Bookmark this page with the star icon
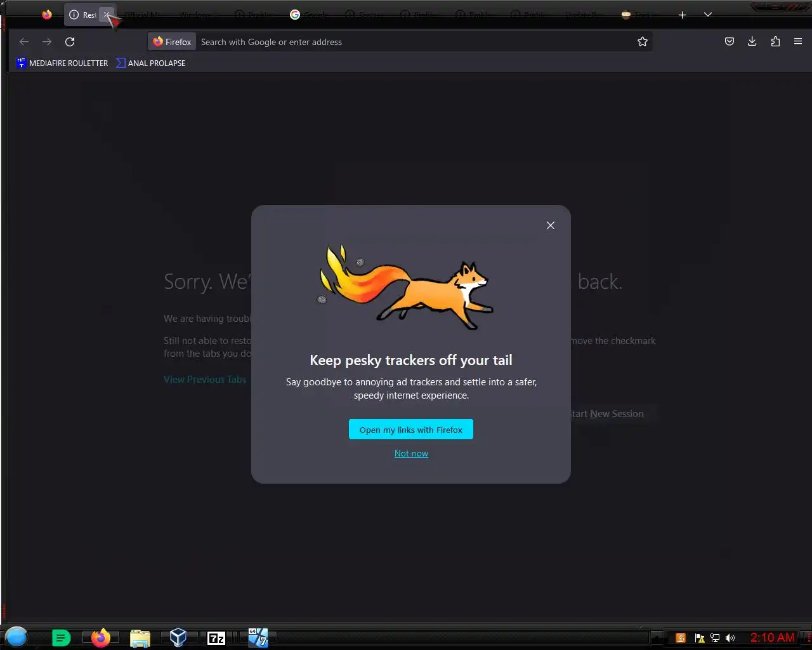Screen dimensions: 812x650 point(643,42)
